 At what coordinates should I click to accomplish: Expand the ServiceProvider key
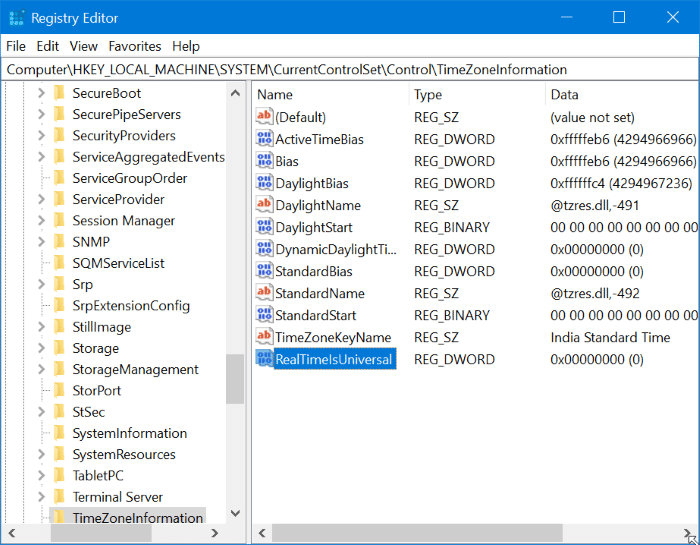[42, 199]
